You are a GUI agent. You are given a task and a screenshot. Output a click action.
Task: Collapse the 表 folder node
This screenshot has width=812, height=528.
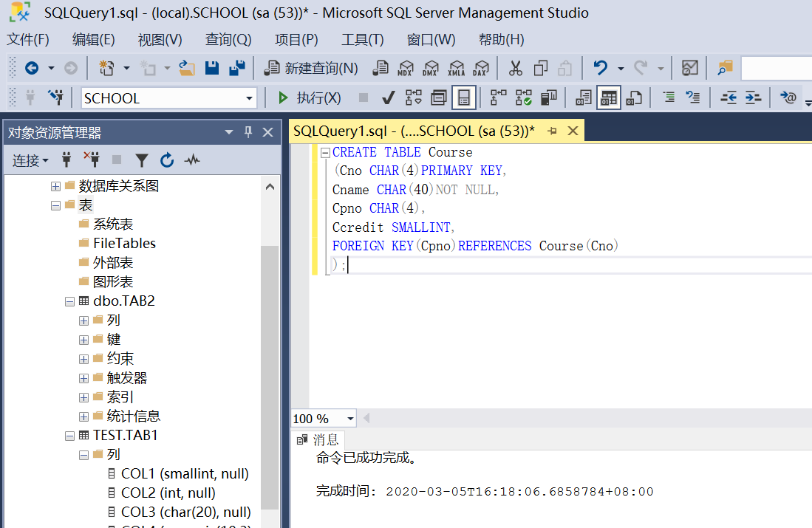tap(55, 205)
